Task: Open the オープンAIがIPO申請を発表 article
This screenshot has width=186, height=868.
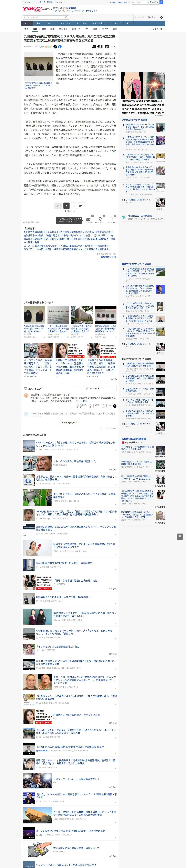Action: (71, 831)
